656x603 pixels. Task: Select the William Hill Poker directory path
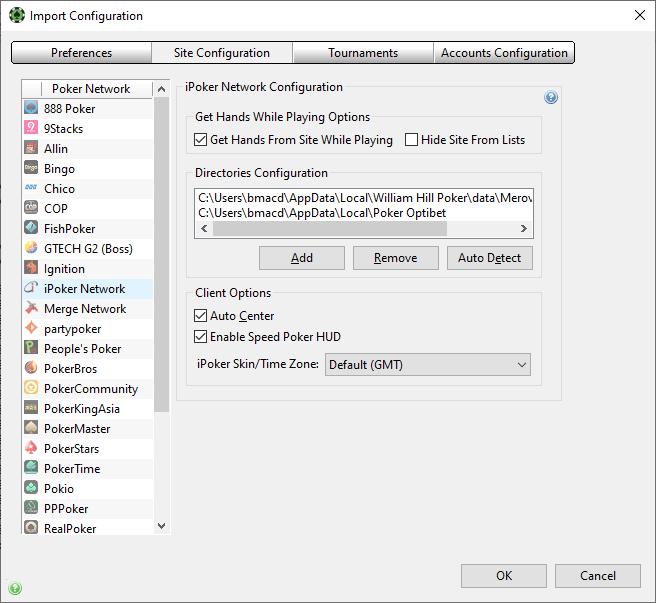click(x=364, y=198)
